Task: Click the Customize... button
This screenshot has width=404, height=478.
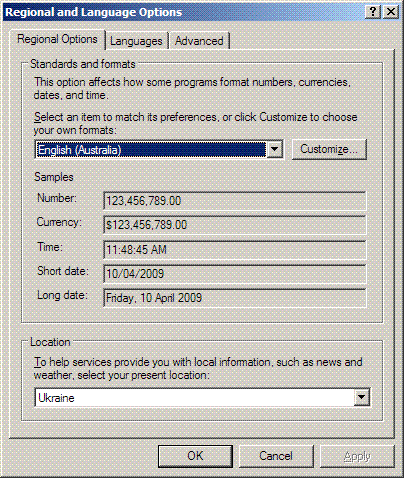Action: pyautogui.click(x=329, y=149)
